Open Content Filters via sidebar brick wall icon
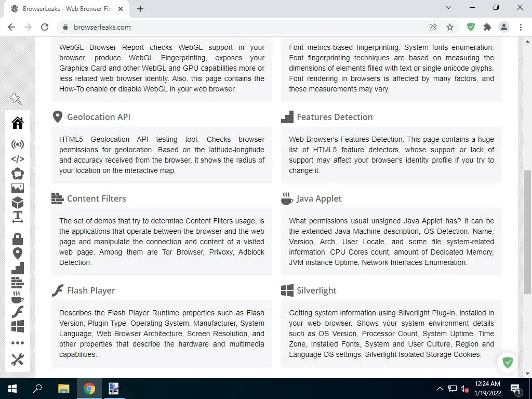Screen dimensions: 532x399 [x=18, y=283]
